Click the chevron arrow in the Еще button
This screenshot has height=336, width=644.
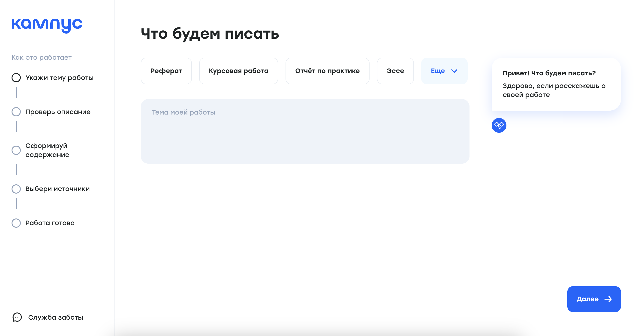454,71
